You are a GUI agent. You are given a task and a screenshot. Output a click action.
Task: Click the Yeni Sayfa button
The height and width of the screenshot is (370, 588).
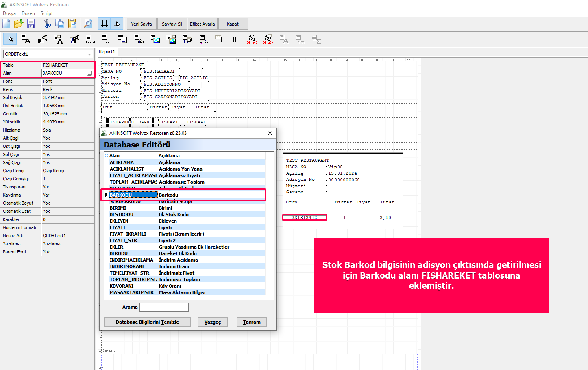(x=142, y=24)
